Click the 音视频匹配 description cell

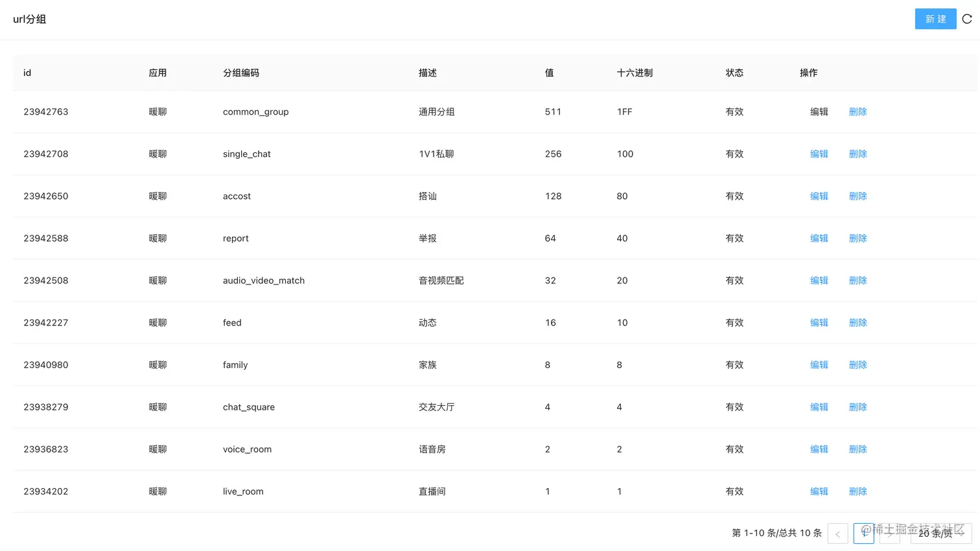point(441,280)
